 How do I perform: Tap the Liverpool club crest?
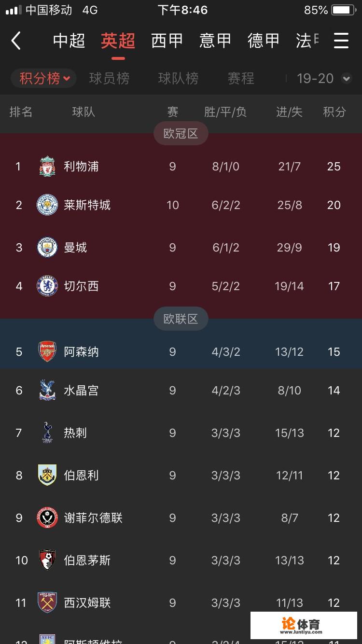tap(47, 167)
